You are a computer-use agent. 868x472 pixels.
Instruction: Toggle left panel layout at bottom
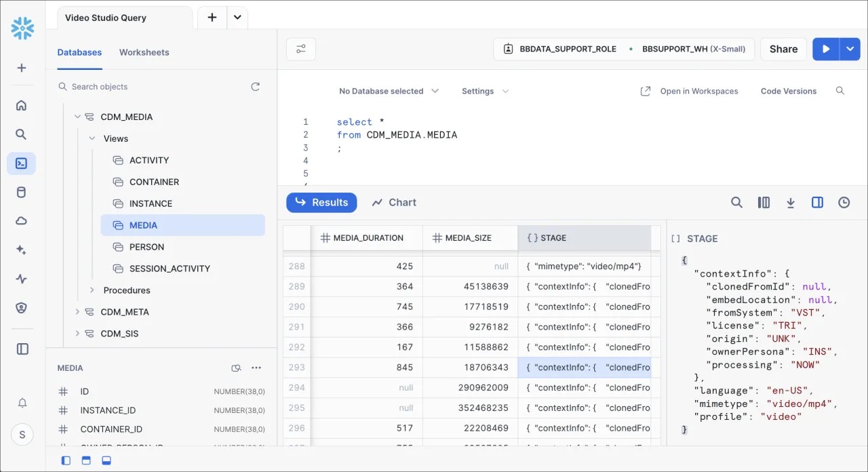[66, 460]
